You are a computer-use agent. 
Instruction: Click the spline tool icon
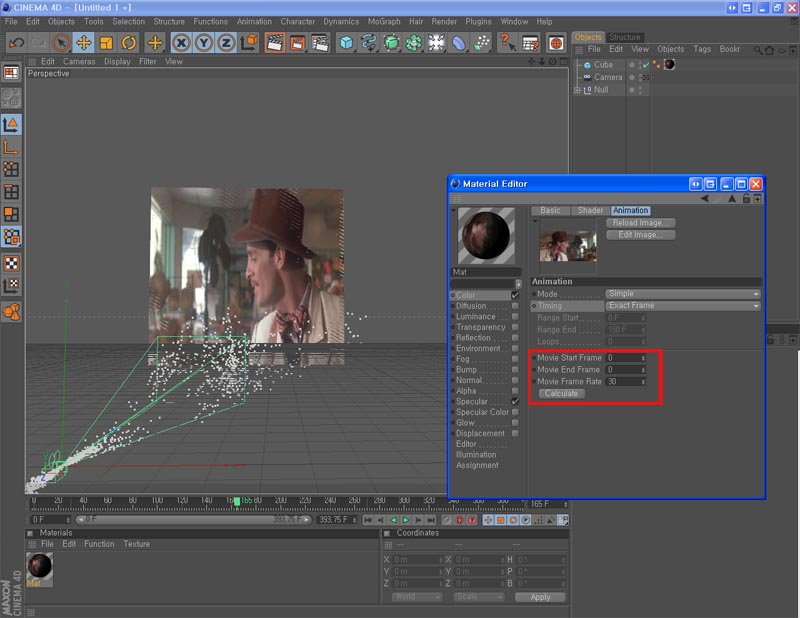click(369, 43)
